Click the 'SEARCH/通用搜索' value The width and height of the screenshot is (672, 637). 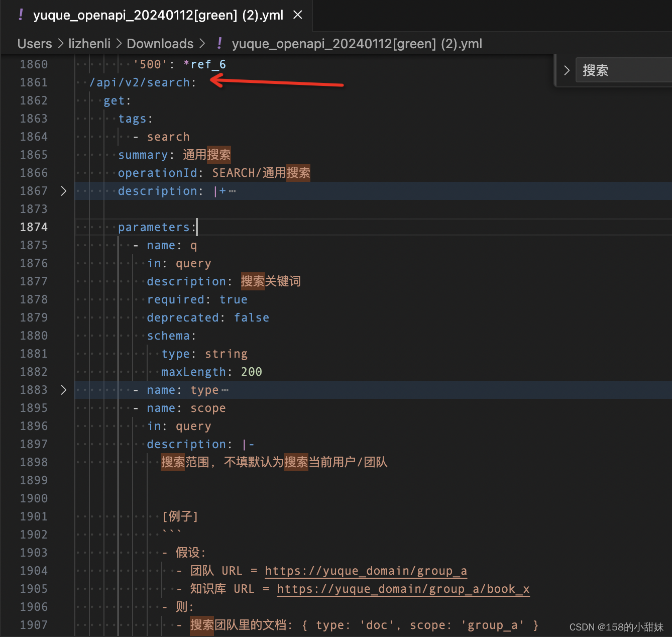[261, 173]
